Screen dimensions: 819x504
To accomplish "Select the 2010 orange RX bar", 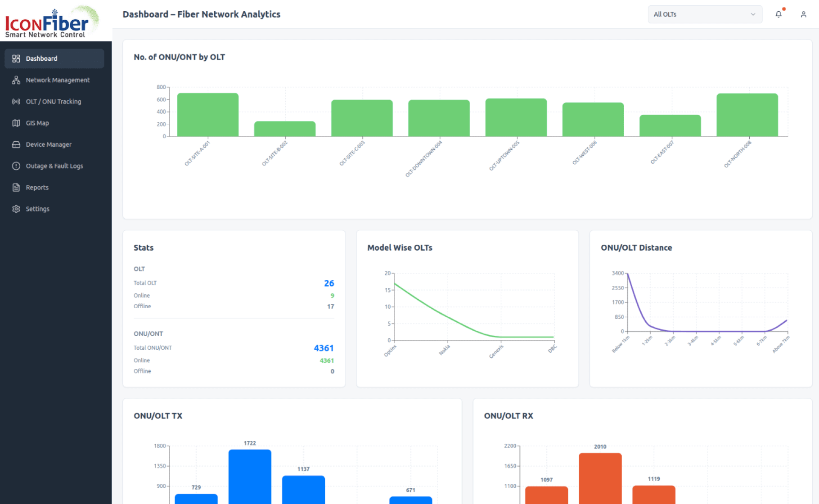I will click(600, 478).
